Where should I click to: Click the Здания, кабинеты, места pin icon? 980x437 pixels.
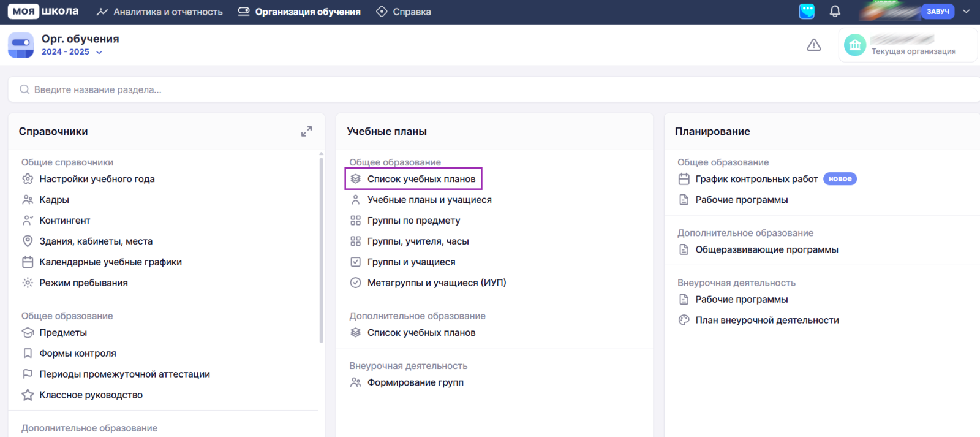coord(28,241)
